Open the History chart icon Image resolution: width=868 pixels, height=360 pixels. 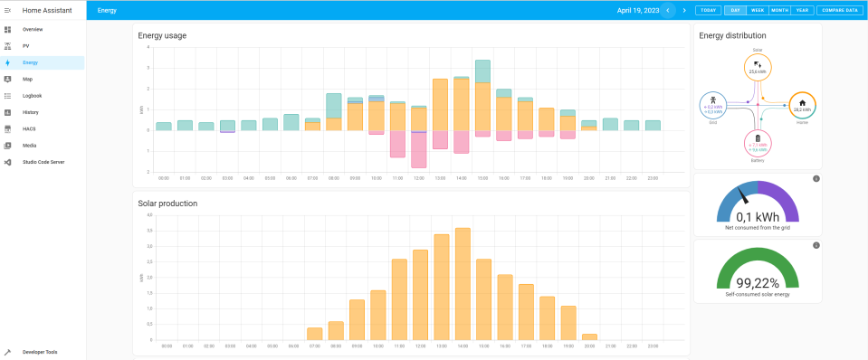click(x=8, y=112)
